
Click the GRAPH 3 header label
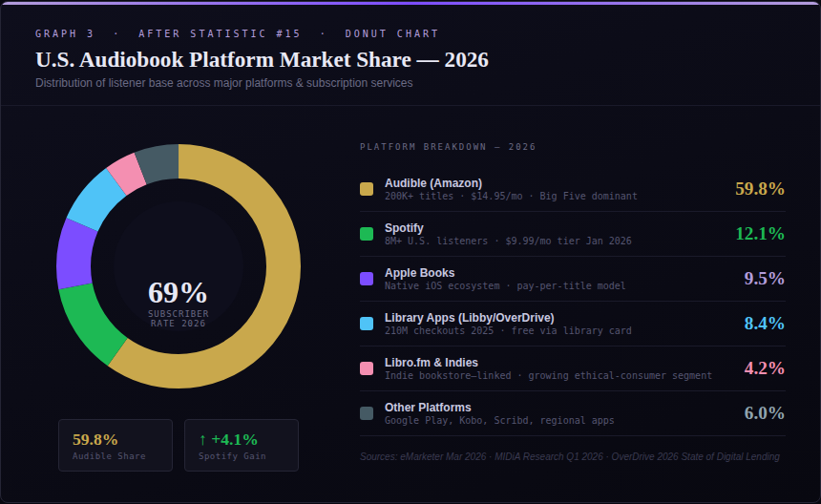click(64, 33)
